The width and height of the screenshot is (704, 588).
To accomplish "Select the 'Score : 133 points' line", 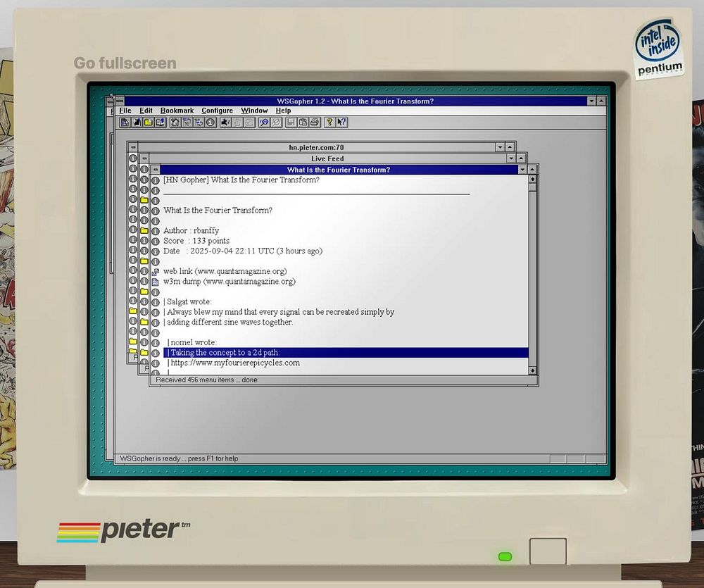I will coord(196,241).
